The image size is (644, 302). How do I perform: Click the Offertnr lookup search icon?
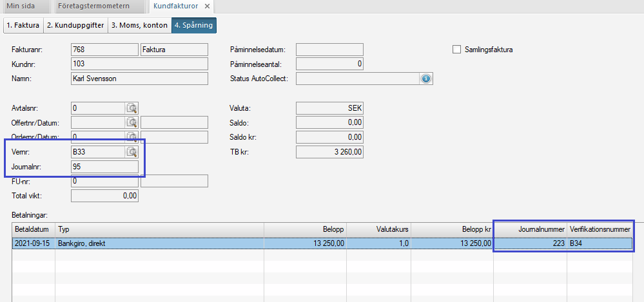point(132,122)
